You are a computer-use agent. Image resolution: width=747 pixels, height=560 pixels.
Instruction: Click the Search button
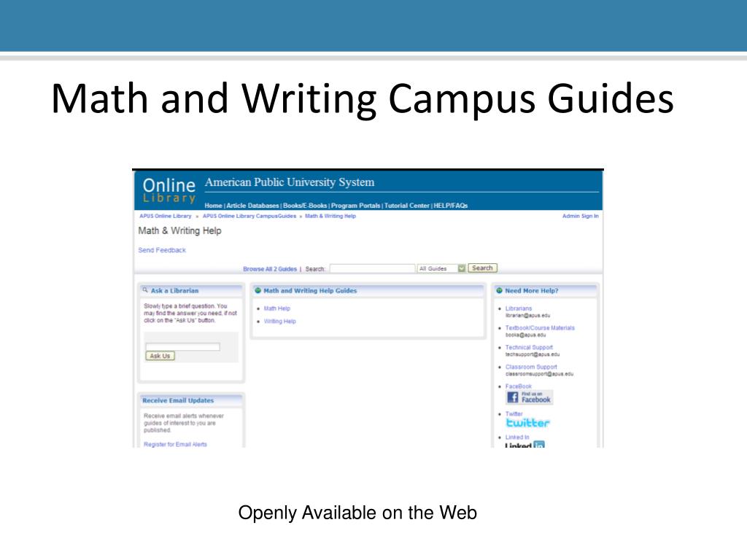482,268
